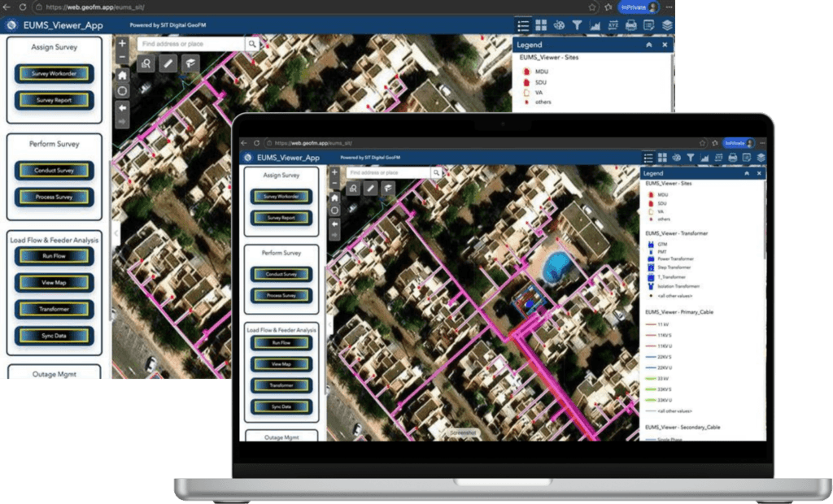Open the Legend list icon in the laptop toolbar
The height and width of the screenshot is (504, 833).
(x=648, y=157)
